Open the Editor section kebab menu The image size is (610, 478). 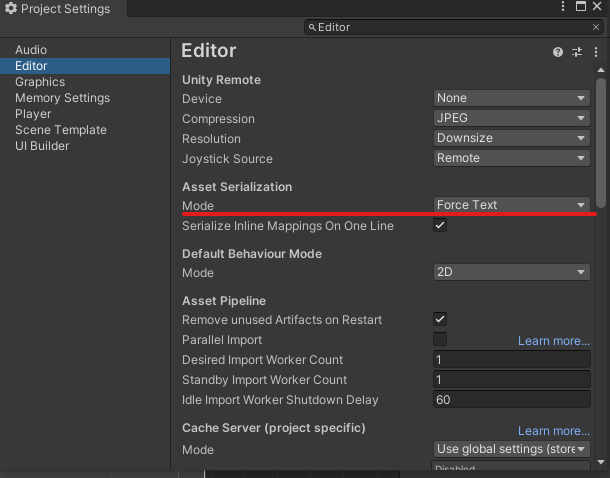(x=596, y=52)
